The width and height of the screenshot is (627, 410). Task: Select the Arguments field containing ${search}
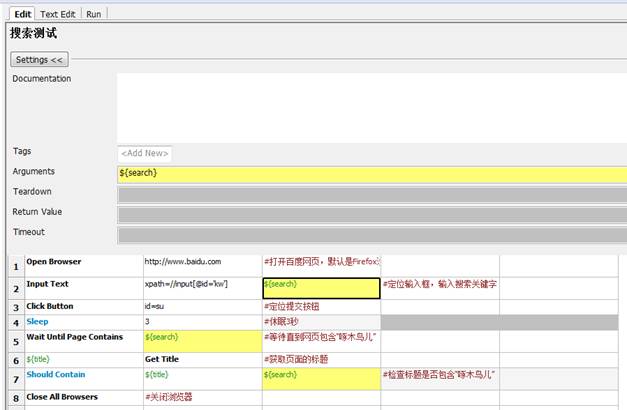(x=372, y=175)
